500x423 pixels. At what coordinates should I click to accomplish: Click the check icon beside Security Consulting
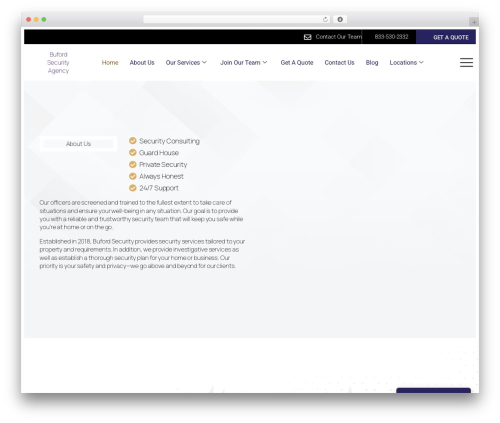point(133,141)
